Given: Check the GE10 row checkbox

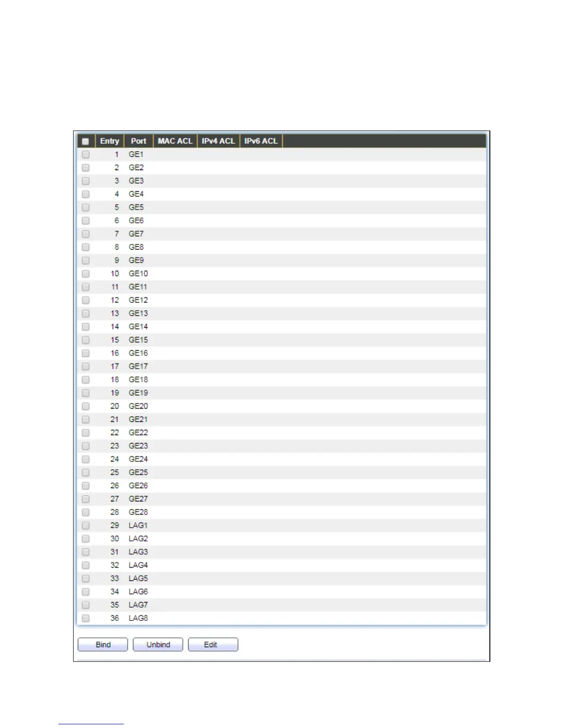Looking at the screenshot, I should (86, 273).
